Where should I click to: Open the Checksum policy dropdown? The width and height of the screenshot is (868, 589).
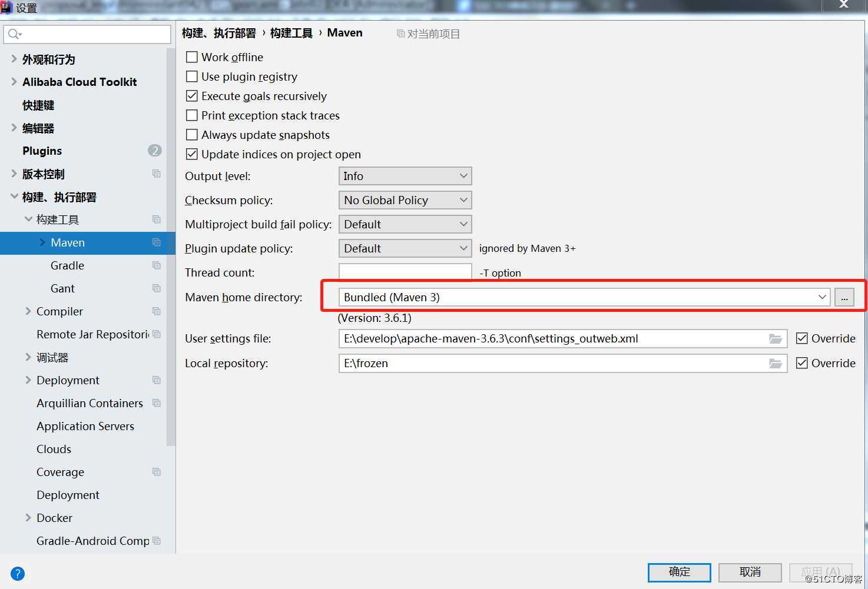point(405,200)
